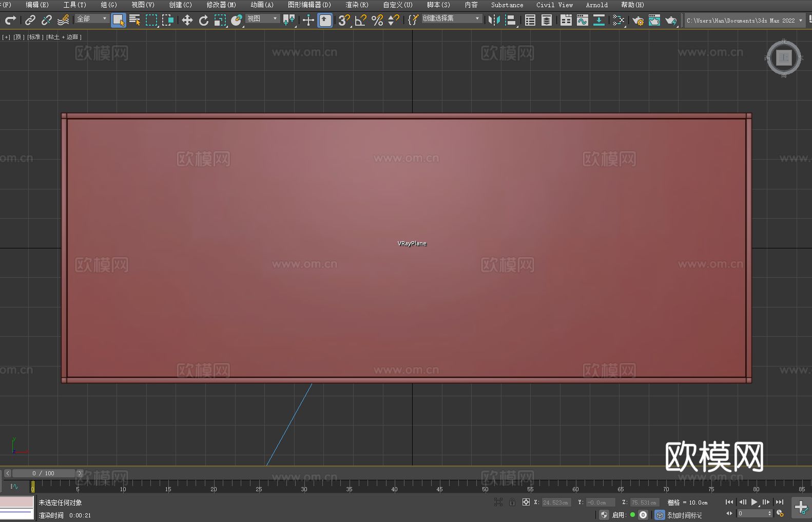
Task: Click the Previous Frame button
Action: (x=742, y=502)
